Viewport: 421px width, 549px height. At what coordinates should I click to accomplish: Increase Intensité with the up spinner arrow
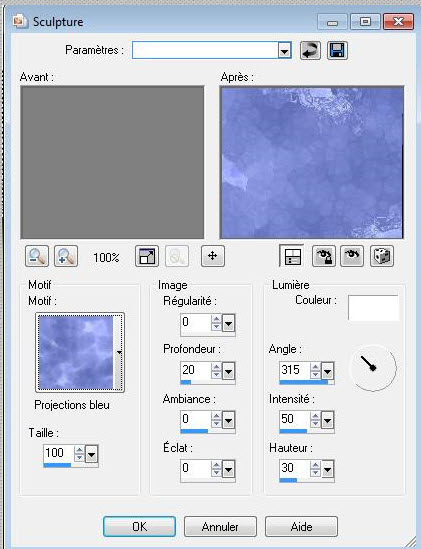[315, 416]
